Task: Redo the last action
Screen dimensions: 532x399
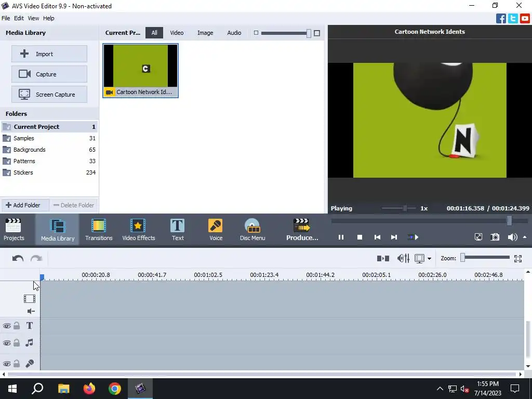Action: 36,259
